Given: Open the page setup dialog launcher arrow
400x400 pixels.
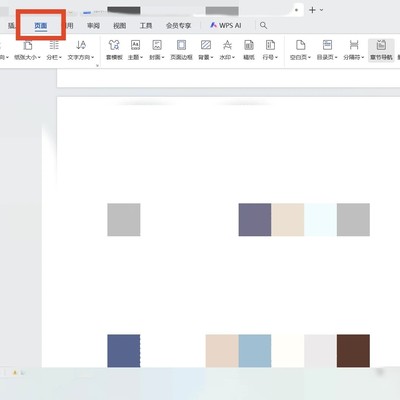Looking at the screenshot, I should 97,66.
